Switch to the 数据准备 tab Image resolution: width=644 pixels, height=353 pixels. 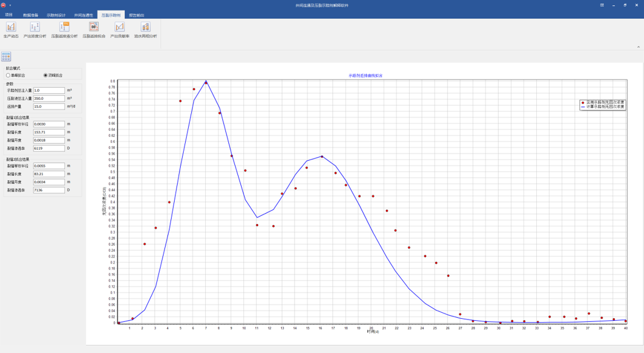coord(30,15)
